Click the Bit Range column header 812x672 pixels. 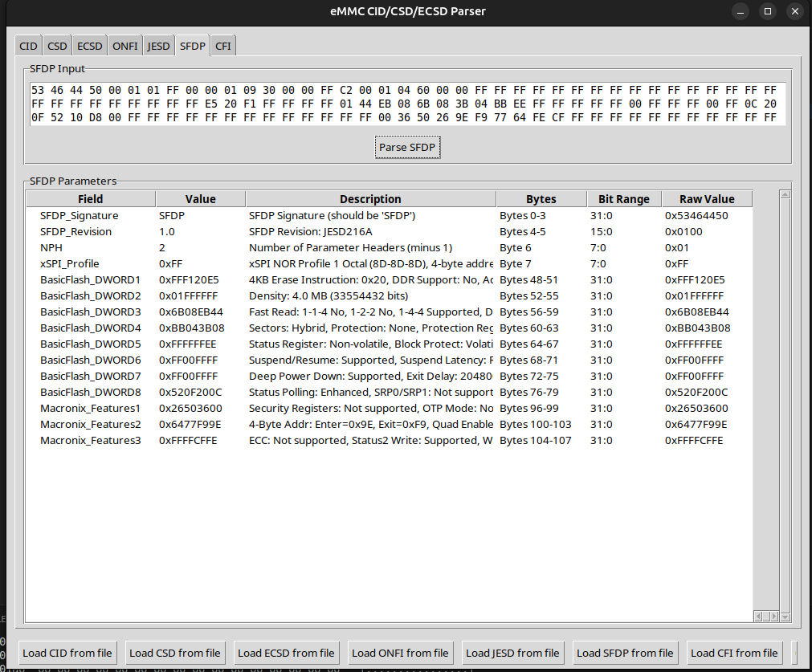(x=624, y=199)
